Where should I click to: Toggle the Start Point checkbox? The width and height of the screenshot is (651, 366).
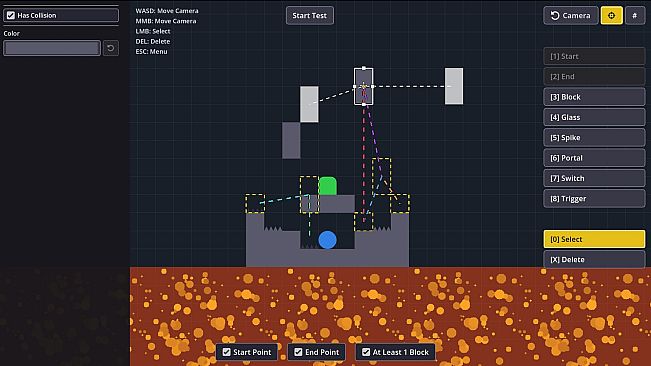click(x=226, y=352)
